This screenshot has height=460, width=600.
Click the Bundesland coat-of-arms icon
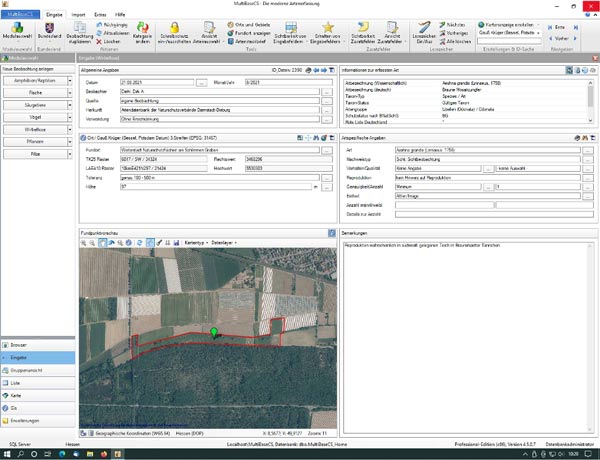49,28
